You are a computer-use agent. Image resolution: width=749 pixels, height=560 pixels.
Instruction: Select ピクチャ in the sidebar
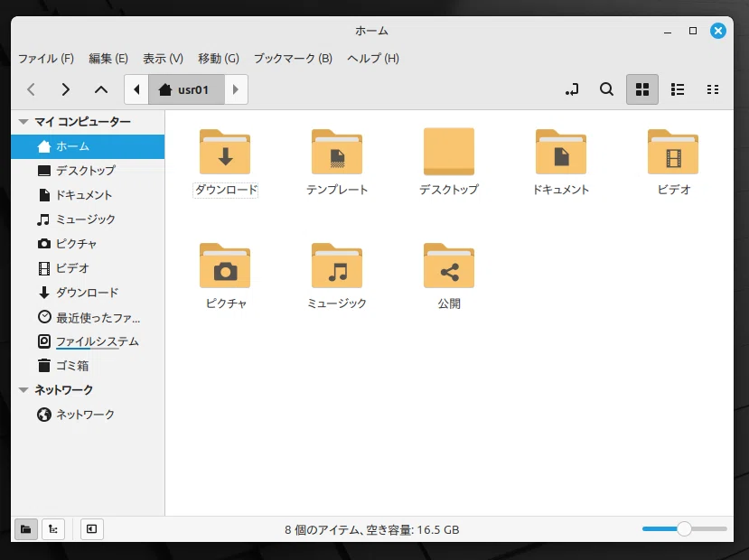click(88, 244)
